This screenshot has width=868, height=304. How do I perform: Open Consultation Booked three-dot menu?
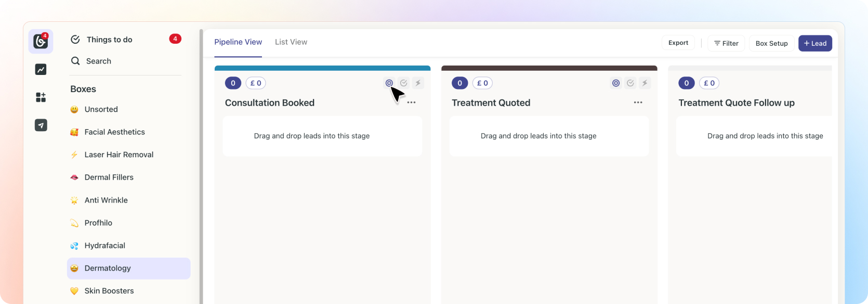[x=411, y=103]
